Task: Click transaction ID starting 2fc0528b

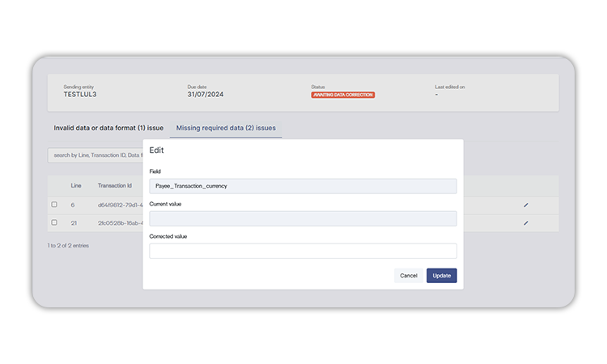Action: coord(120,222)
